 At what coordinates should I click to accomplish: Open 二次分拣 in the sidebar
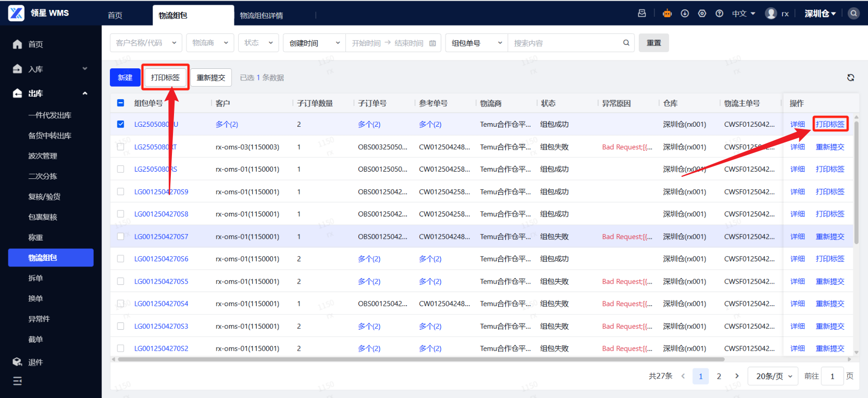(43, 176)
